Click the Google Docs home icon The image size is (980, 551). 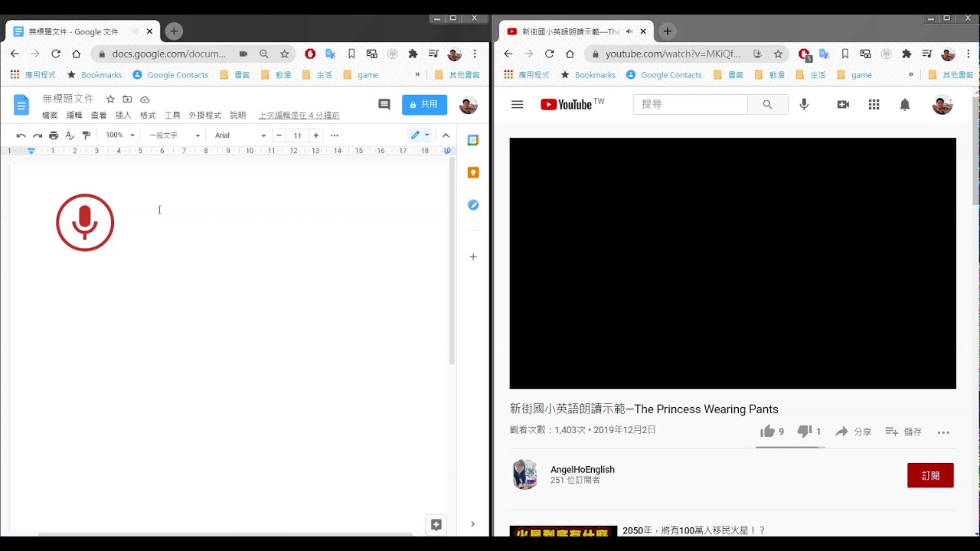click(21, 106)
